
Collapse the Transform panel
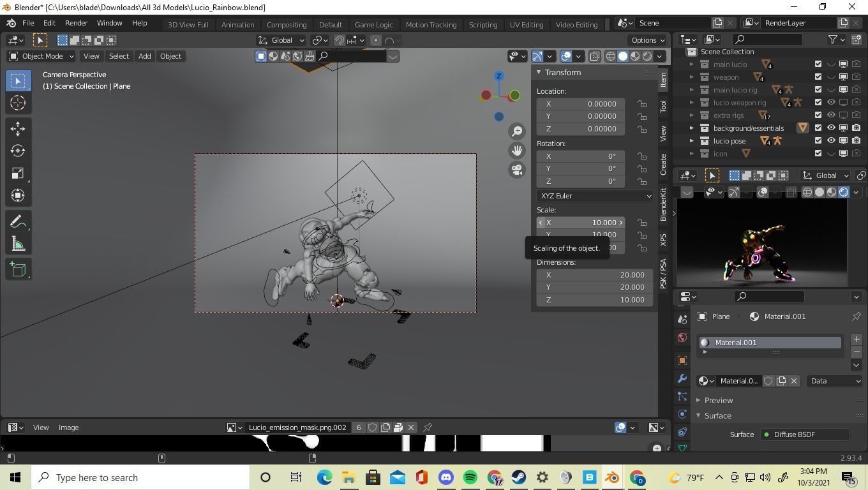(539, 72)
